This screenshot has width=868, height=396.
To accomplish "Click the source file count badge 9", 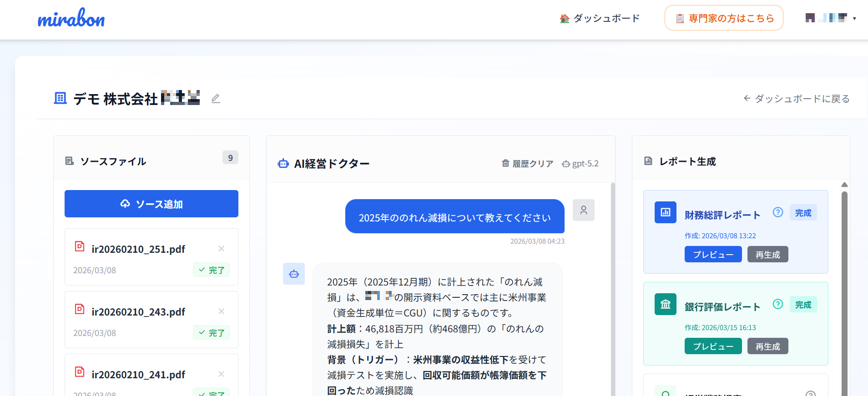I will tap(230, 158).
